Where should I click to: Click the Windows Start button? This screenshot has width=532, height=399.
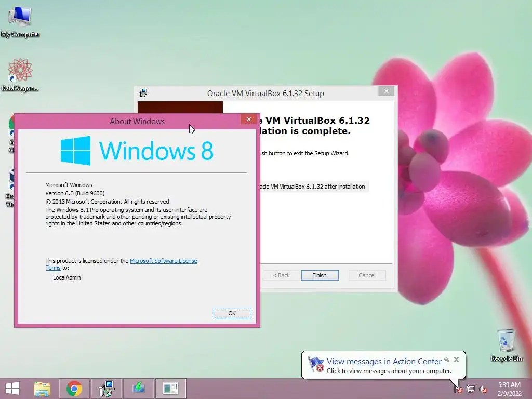click(12, 389)
